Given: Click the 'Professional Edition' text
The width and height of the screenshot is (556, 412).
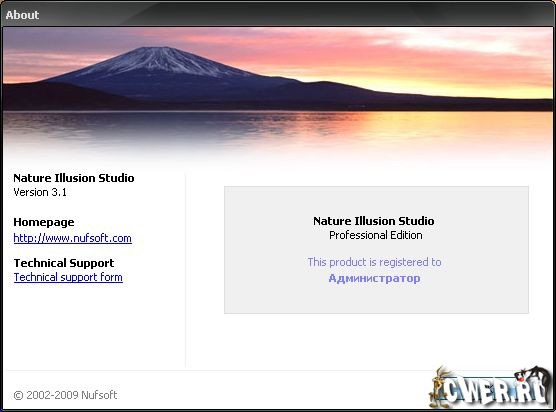Looking at the screenshot, I should pos(376,235).
